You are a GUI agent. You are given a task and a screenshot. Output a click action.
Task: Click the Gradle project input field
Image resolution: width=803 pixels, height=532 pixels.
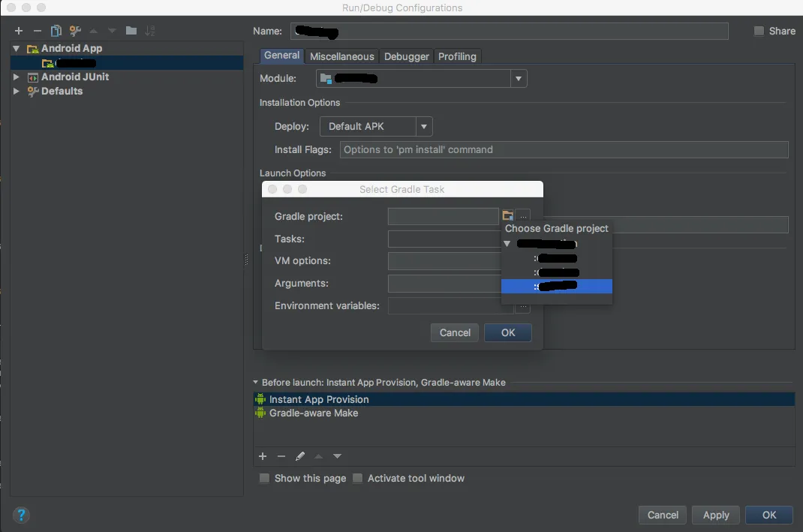(443, 216)
